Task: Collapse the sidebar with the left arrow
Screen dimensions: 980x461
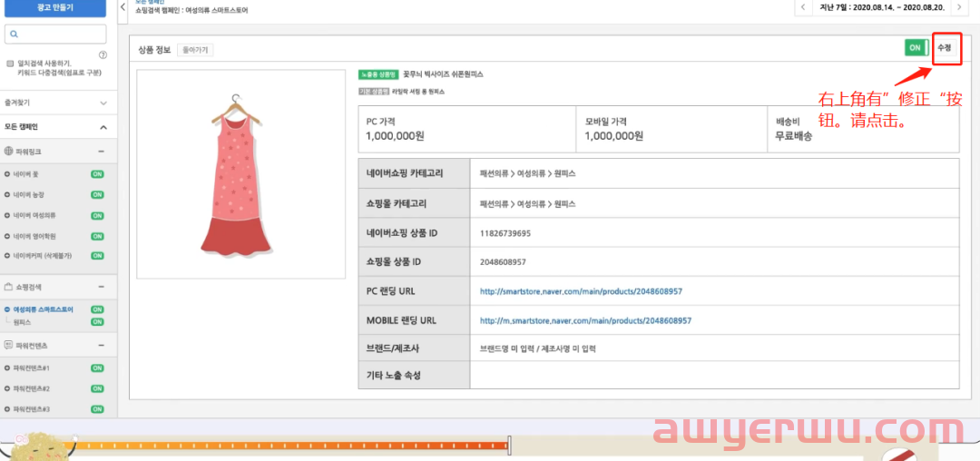Action: tap(122, 7)
